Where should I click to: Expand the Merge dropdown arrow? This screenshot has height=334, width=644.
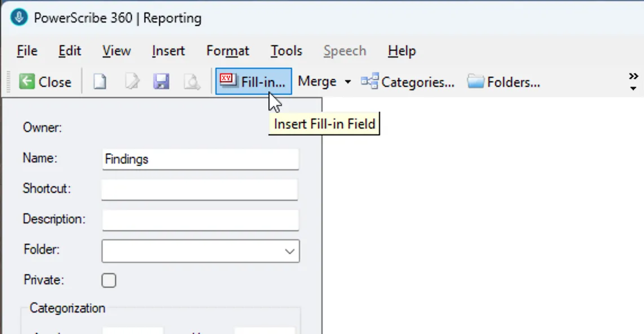tap(347, 82)
